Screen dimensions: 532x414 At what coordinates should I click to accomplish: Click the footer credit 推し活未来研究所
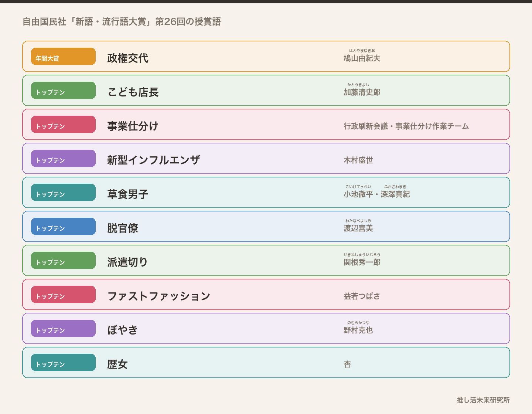click(x=483, y=400)
